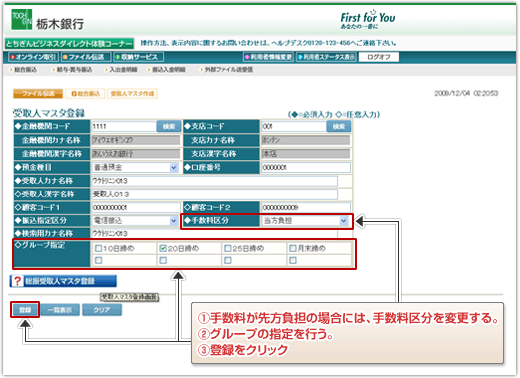Viewport: 520px width, 378px height.
Task: Click the ログオフ button
Action: (x=379, y=57)
